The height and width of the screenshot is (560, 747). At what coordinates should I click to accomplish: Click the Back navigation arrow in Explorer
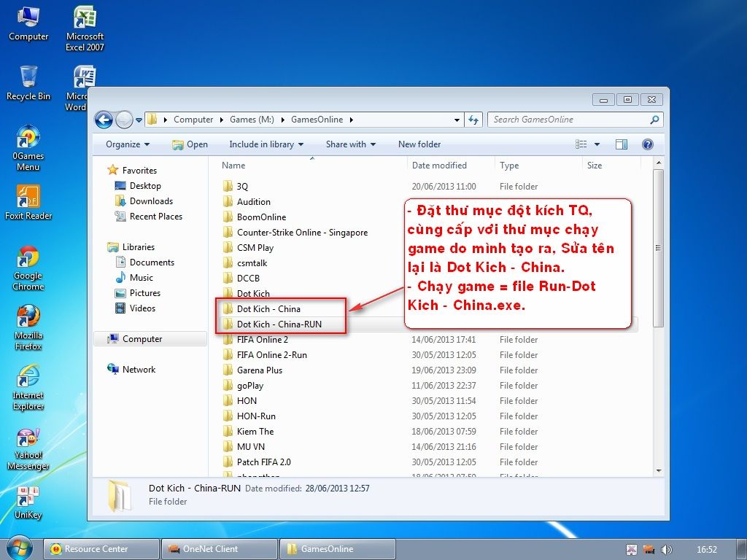coord(104,120)
